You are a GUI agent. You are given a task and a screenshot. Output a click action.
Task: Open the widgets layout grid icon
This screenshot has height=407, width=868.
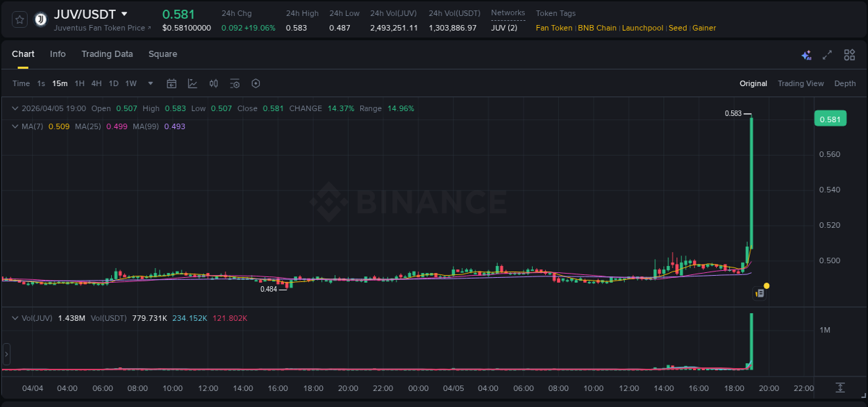[x=848, y=54]
